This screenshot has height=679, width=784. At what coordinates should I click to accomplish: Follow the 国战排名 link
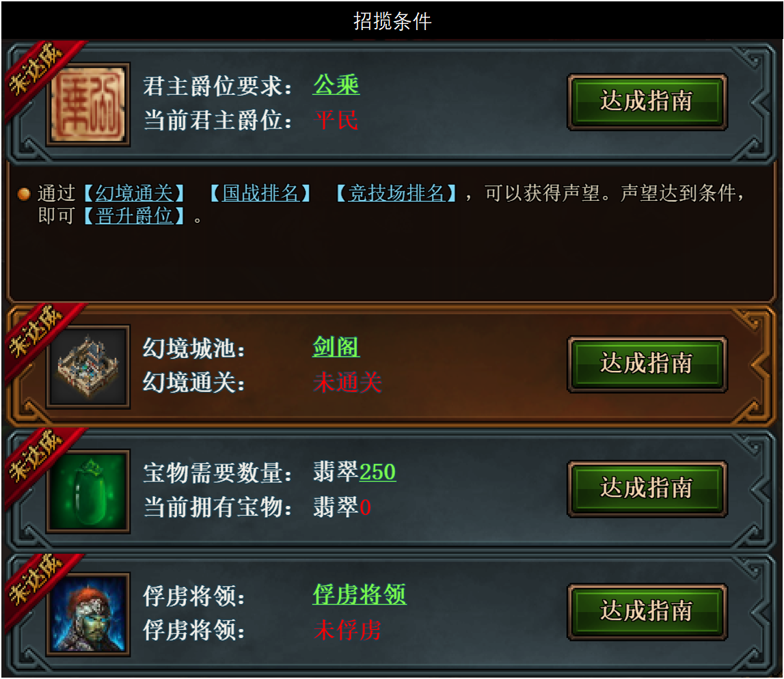pyautogui.click(x=260, y=193)
